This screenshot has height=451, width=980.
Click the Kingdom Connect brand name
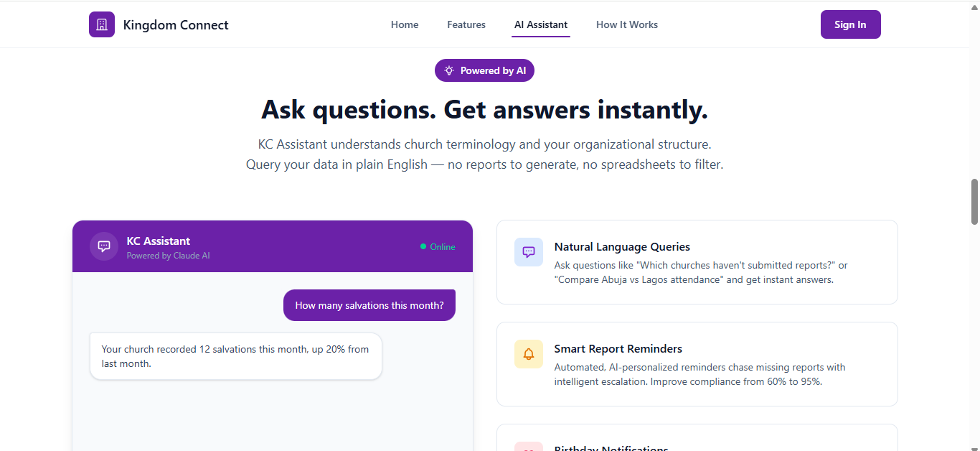[176, 24]
